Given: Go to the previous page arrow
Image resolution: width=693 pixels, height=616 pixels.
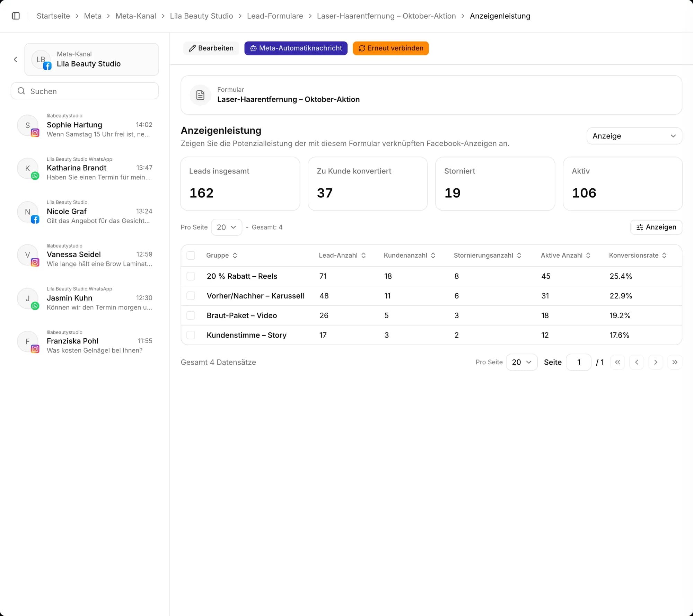Looking at the screenshot, I should click(637, 362).
